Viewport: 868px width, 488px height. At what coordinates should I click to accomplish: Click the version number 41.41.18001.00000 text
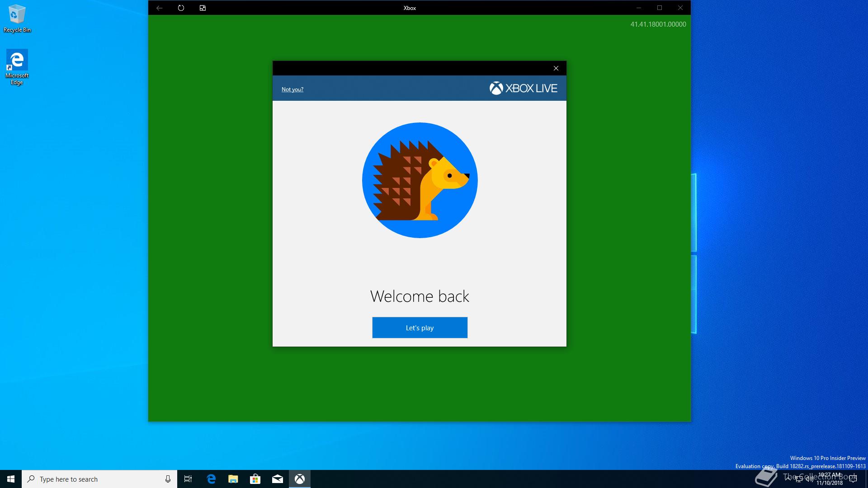658,24
